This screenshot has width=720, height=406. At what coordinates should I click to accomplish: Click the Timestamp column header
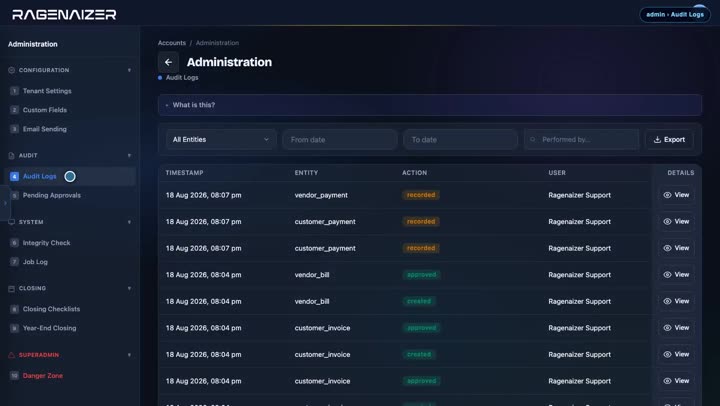(x=185, y=173)
